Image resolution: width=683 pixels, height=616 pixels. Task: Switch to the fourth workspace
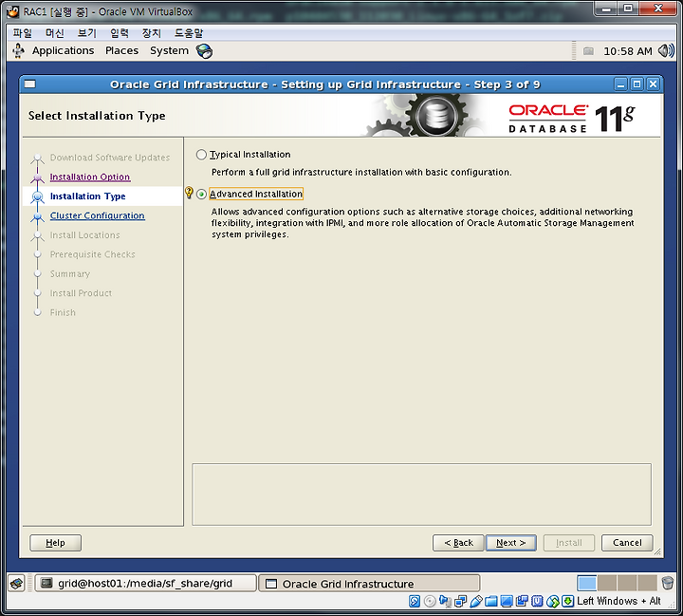click(647, 583)
